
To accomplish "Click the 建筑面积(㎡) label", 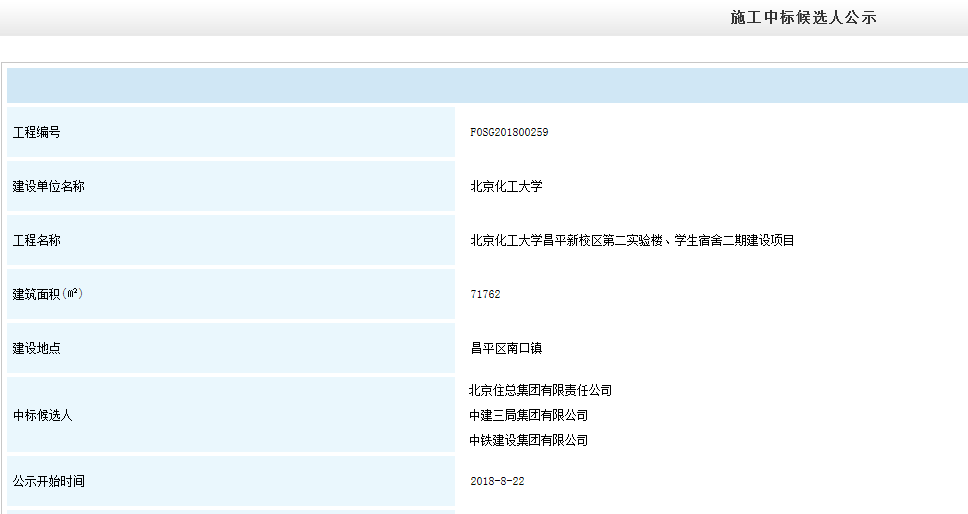I will pyautogui.click(x=48, y=294).
